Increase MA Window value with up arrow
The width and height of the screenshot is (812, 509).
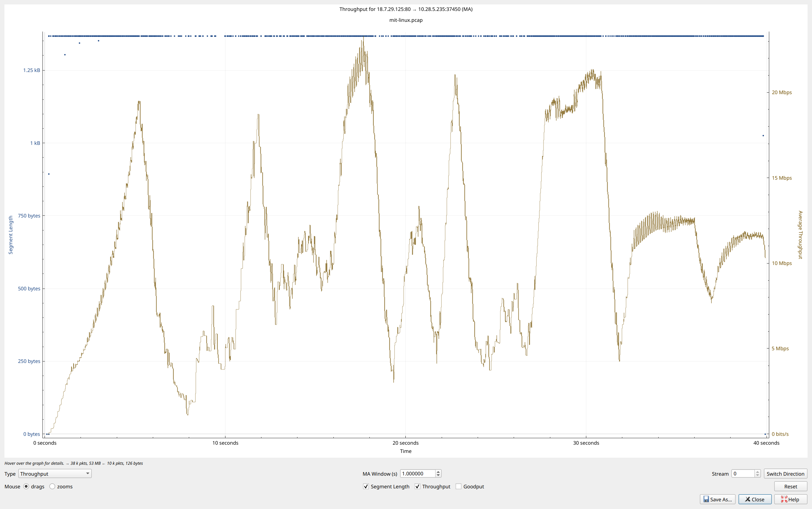tap(438, 472)
